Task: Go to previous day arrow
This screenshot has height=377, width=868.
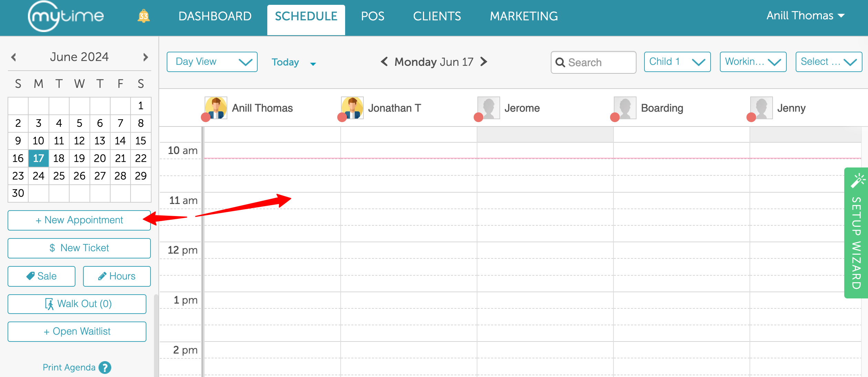Action: [x=384, y=62]
